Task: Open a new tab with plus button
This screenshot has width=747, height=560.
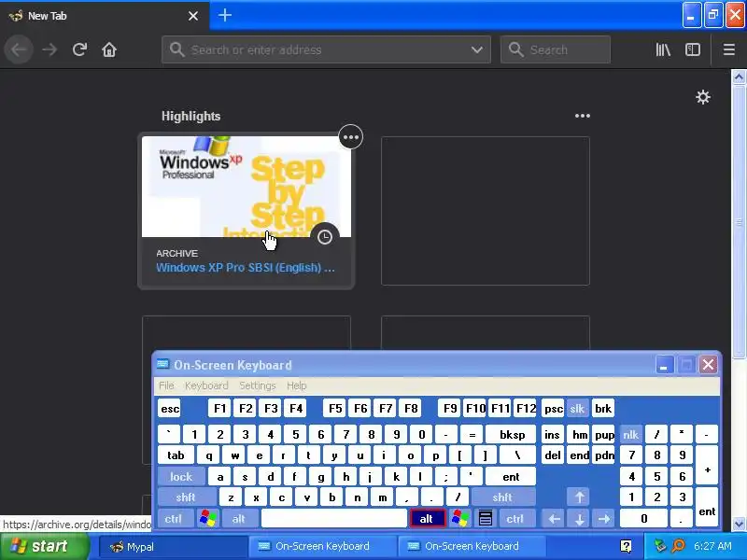Action: click(x=225, y=15)
